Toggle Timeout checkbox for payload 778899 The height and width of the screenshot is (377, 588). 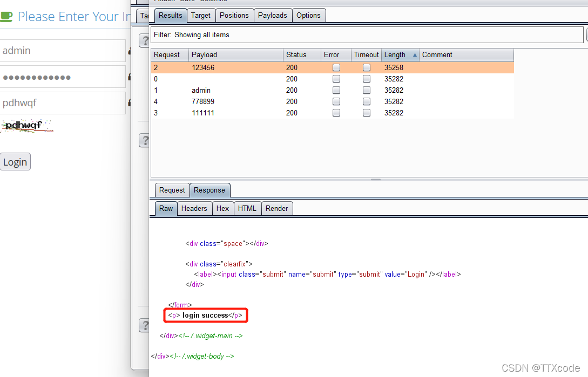tap(367, 101)
